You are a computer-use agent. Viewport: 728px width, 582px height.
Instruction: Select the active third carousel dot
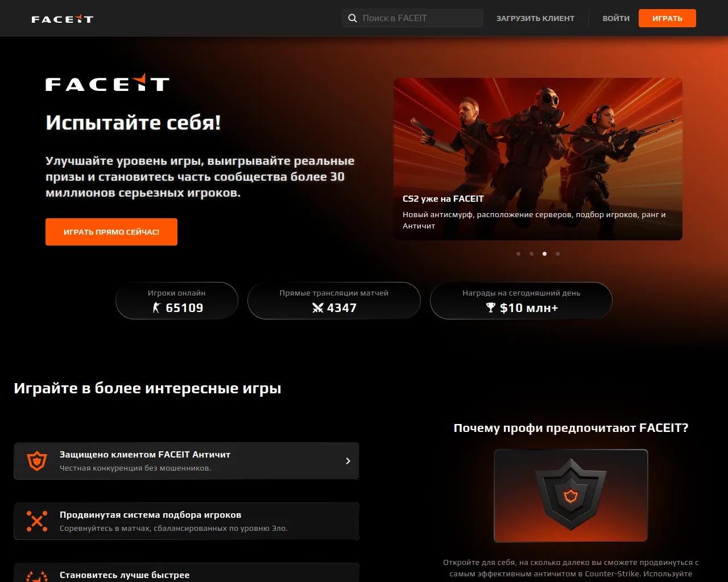click(x=544, y=253)
